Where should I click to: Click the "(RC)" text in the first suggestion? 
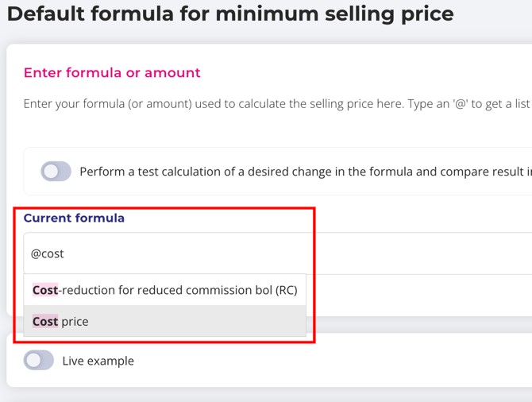286,290
